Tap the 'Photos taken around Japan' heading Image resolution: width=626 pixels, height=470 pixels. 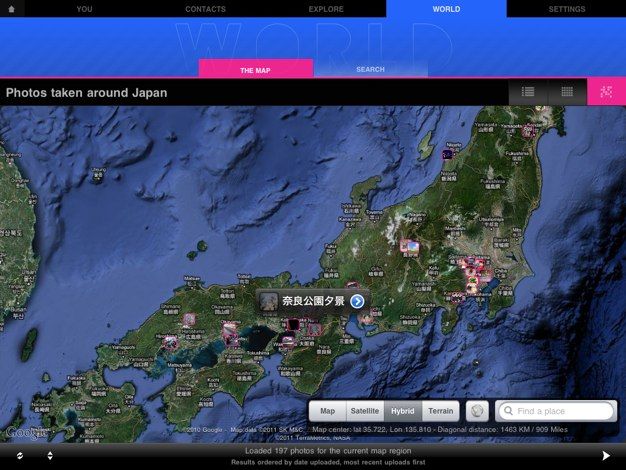(x=87, y=93)
